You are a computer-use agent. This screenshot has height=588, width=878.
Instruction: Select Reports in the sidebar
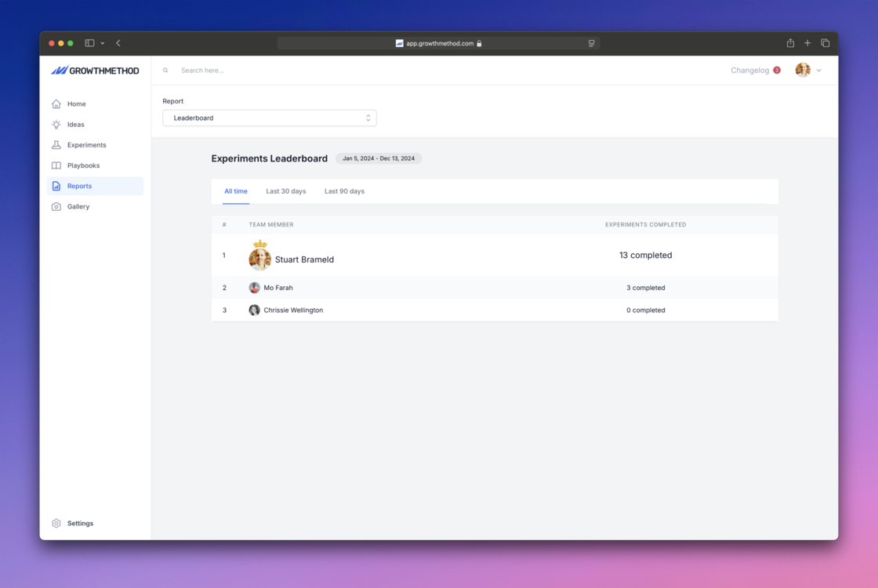coord(95,186)
